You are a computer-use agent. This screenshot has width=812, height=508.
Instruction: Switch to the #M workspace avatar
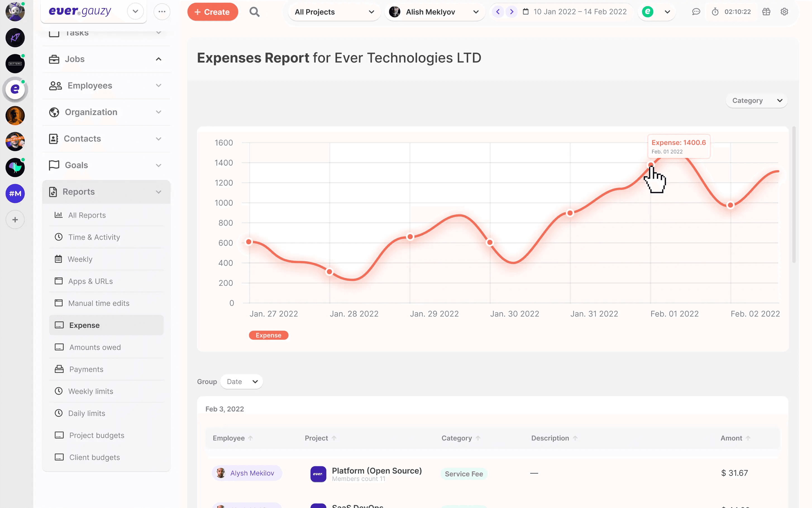coord(15,193)
